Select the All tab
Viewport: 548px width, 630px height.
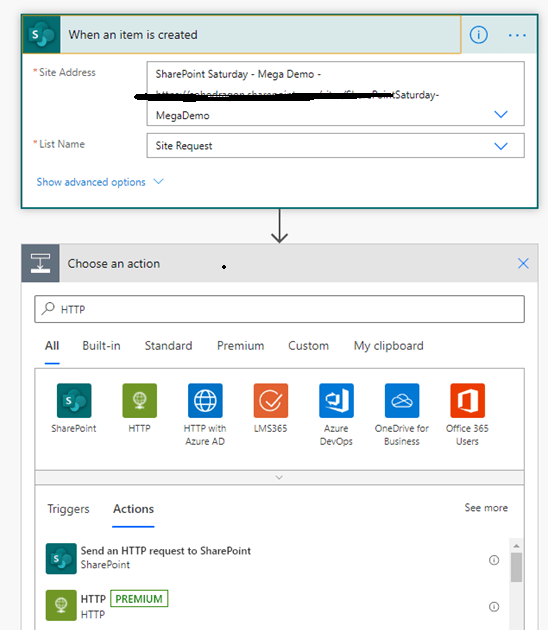click(x=52, y=346)
